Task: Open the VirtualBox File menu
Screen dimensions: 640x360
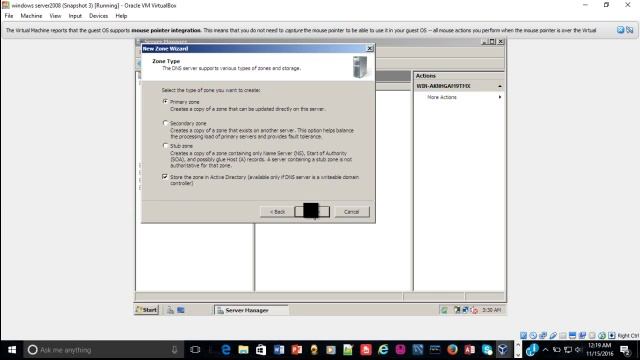Action: pos(9,16)
